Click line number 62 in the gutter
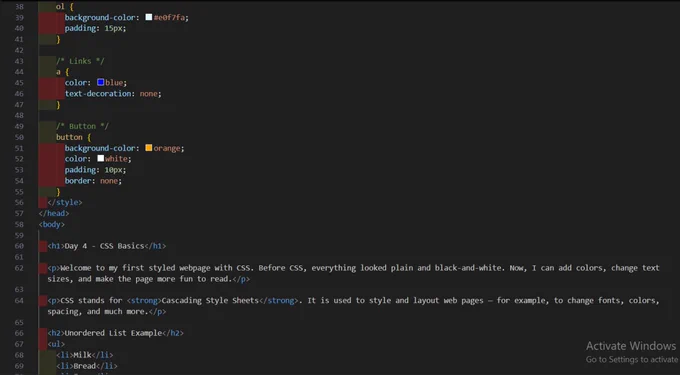 click(x=19, y=268)
